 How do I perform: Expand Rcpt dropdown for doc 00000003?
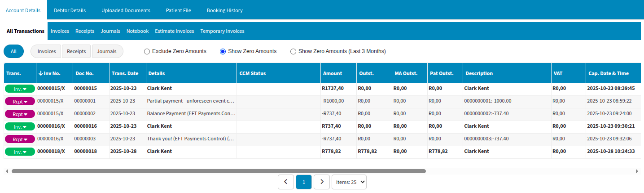pos(20,139)
